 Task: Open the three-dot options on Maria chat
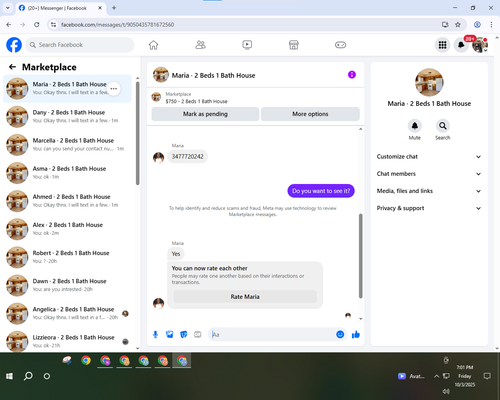click(114, 89)
